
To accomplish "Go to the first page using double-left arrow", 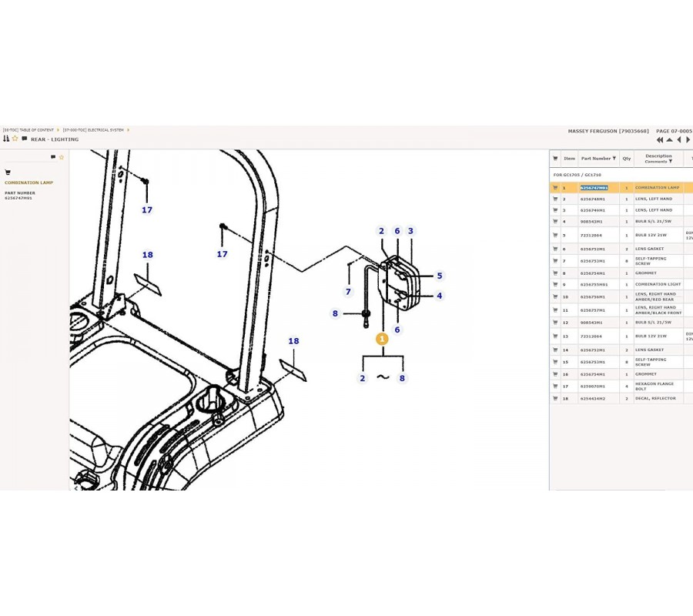I will coord(660,140).
